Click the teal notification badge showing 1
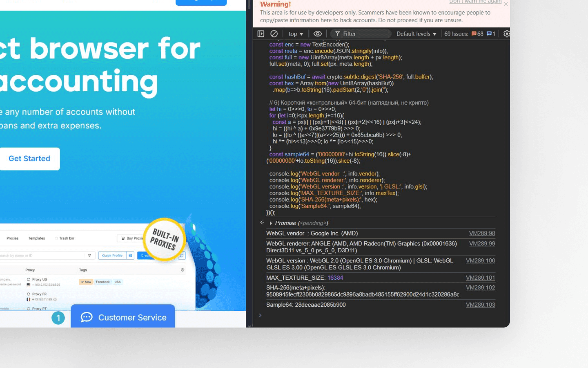The width and height of the screenshot is (588, 368). 58,318
